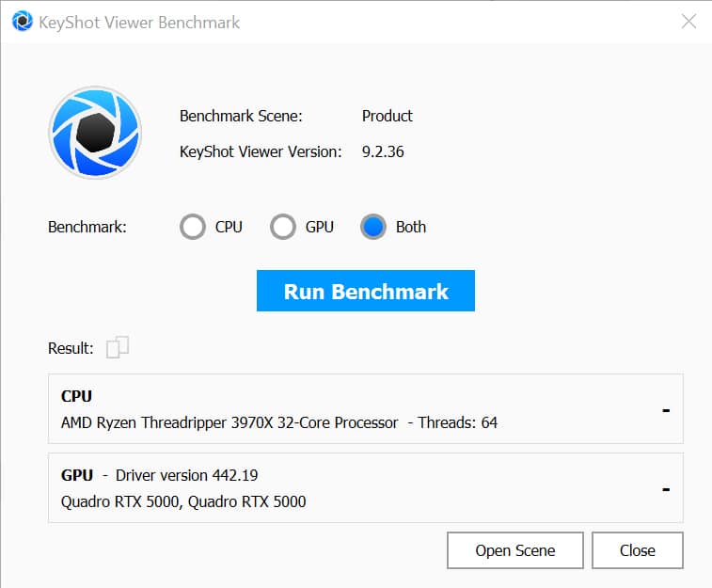Choose the Both benchmark radio option

coord(373,227)
